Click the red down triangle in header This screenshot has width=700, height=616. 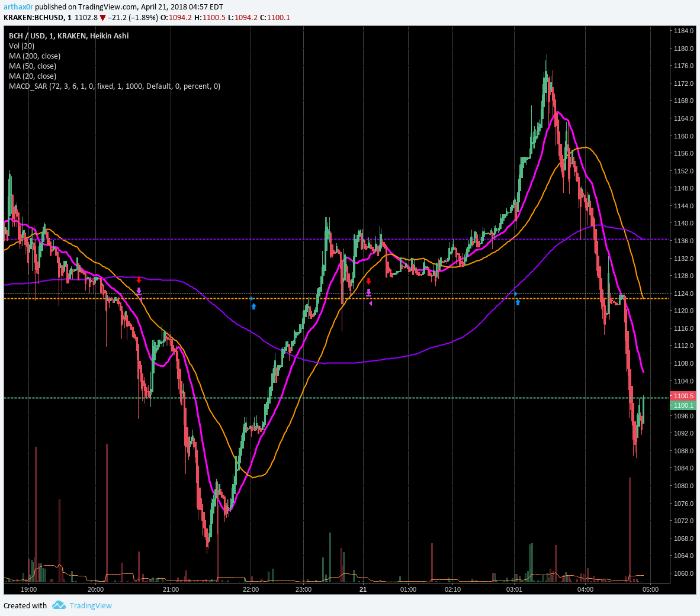click(x=102, y=18)
